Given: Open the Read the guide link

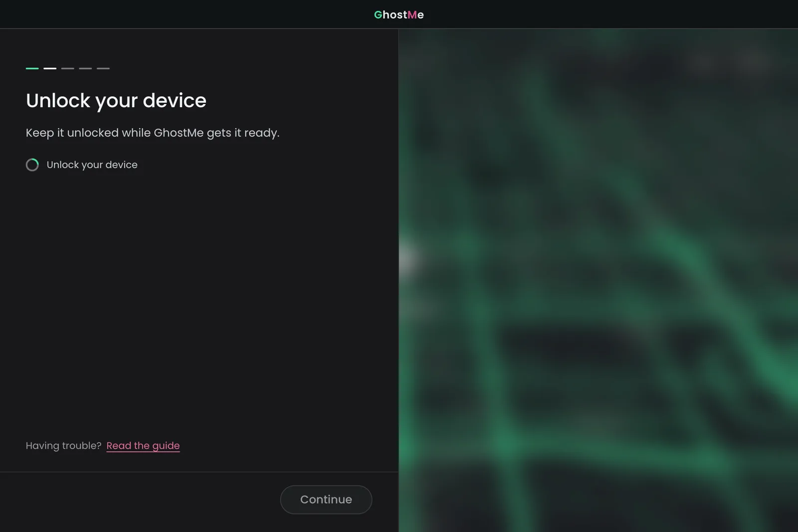Looking at the screenshot, I should click(143, 446).
